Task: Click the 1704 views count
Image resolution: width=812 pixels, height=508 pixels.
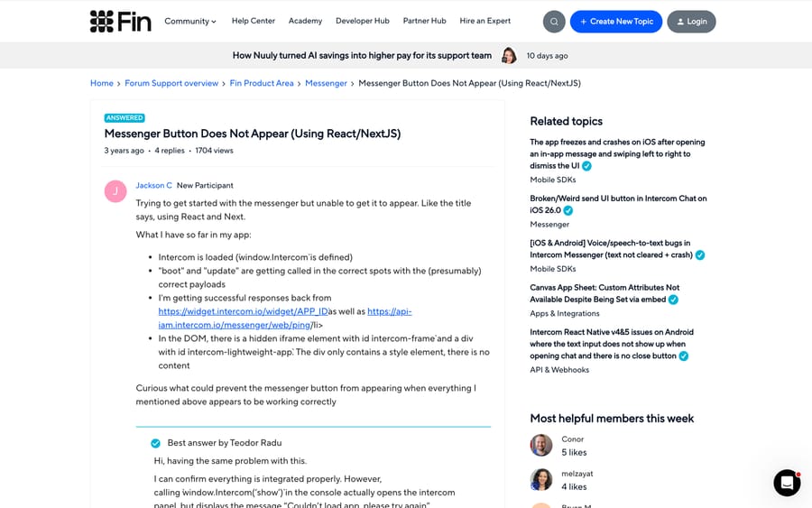Action: coord(214,151)
